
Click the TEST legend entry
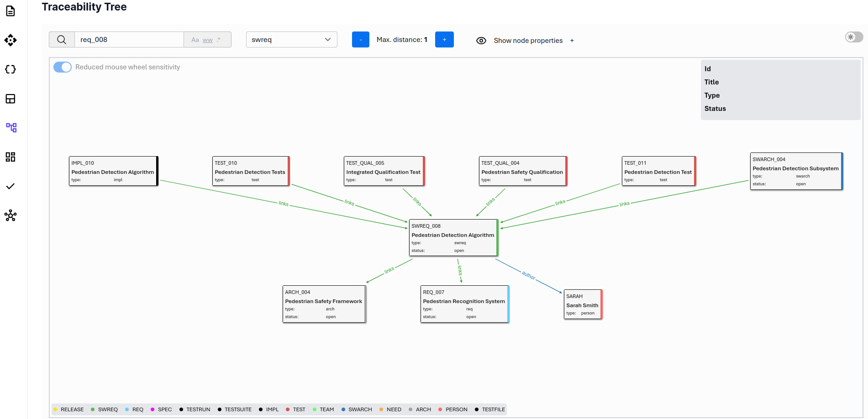click(x=295, y=409)
